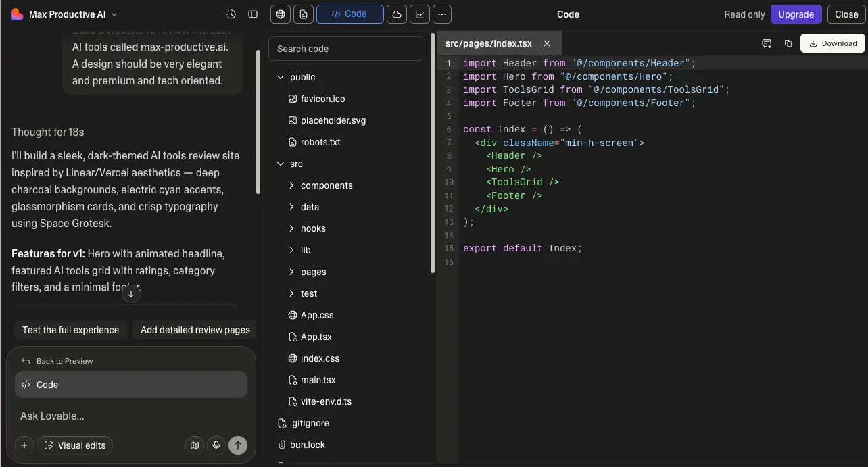Download the code with Download button
Viewport: 868px width, 467px height.
pyautogui.click(x=833, y=43)
